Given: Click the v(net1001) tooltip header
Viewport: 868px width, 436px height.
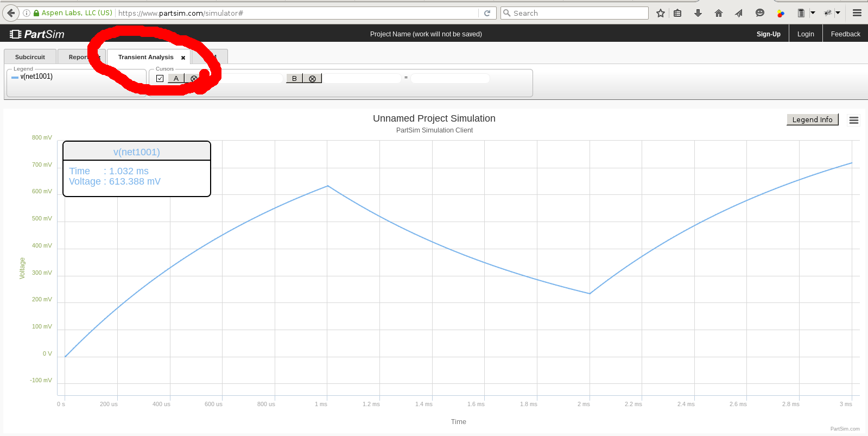Looking at the screenshot, I should click(137, 152).
